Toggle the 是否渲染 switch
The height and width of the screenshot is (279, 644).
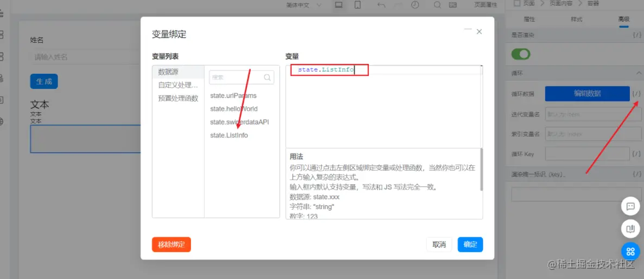(x=520, y=54)
